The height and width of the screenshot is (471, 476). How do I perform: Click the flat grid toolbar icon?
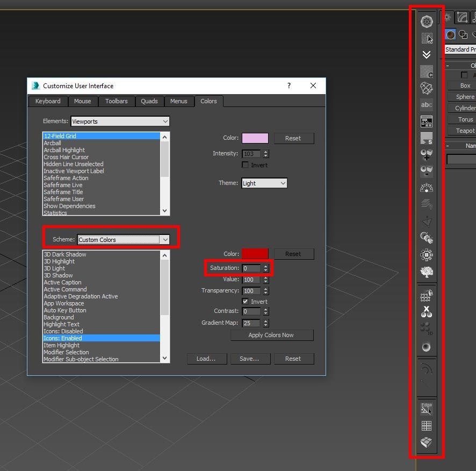point(427,426)
